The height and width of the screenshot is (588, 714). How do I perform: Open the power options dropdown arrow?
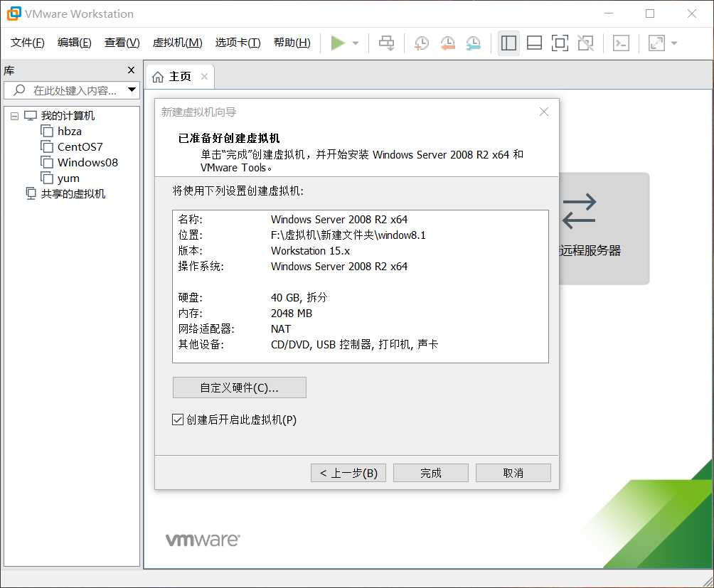(x=356, y=43)
